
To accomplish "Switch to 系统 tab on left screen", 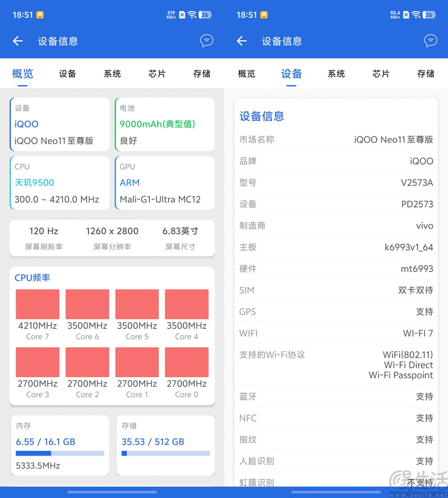I will point(112,74).
